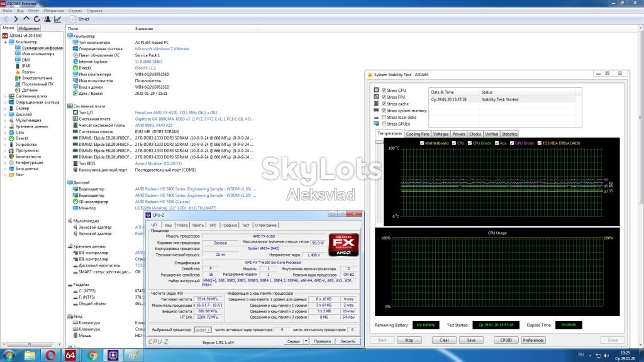Open the Сервис dropdown arrow in CPU-Z
Image resolution: width=644 pixels, height=362 pixels.
[306, 341]
